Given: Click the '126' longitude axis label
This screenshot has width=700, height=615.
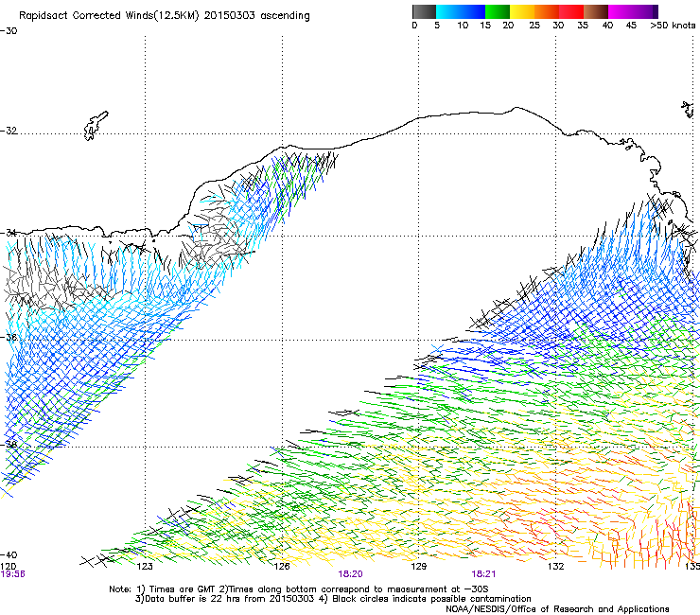Looking at the screenshot, I should point(282,567).
